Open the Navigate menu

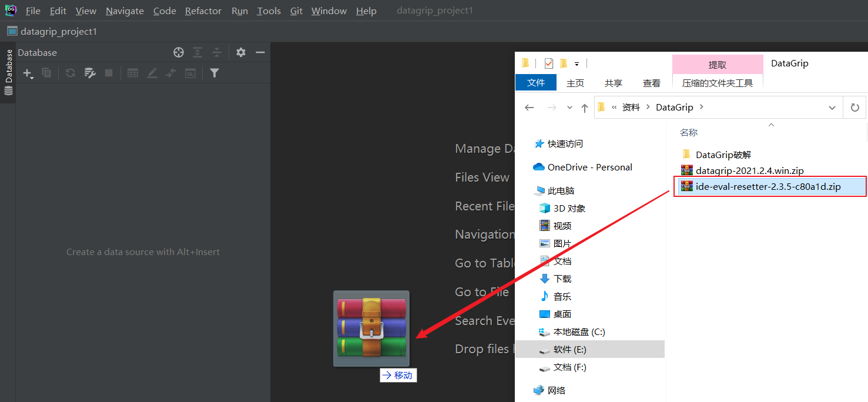pos(125,11)
